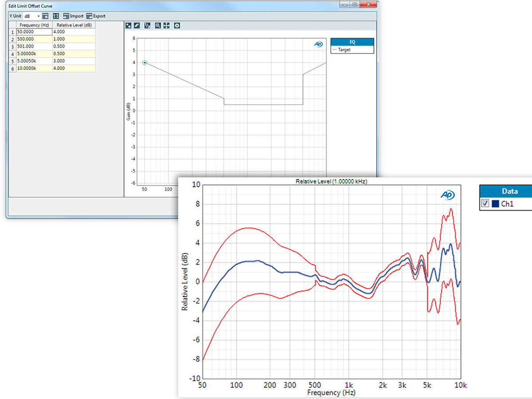Viewport: 532px width, 399px height.
Task: Select the magnifier zoom icon
Action: coord(158,26)
